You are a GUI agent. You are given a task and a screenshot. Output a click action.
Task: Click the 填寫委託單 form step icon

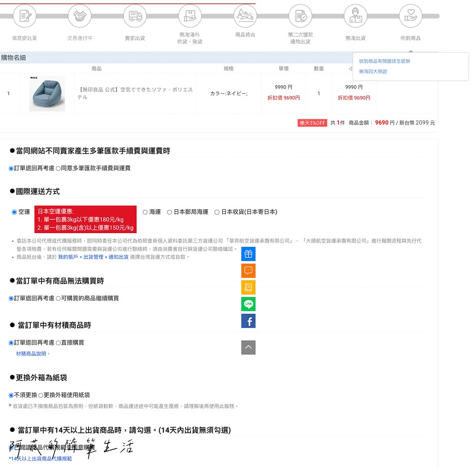point(25,16)
